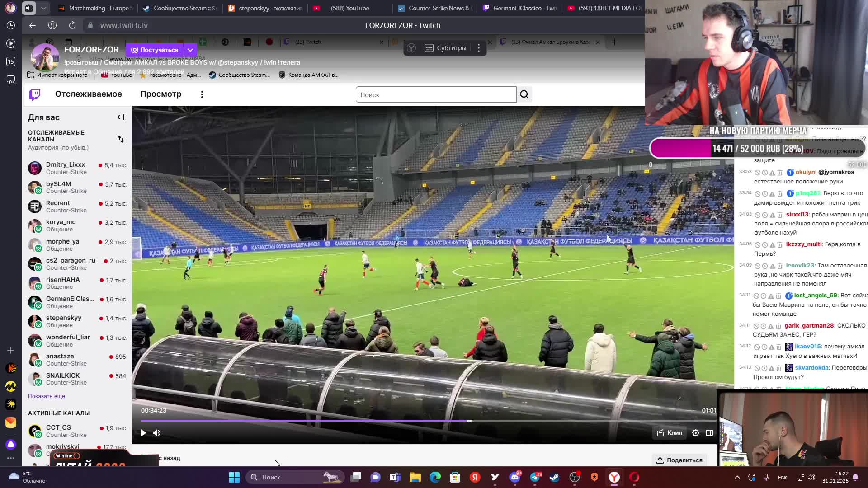Open SNAILKICK channel
868x488 pixels.
point(77,379)
